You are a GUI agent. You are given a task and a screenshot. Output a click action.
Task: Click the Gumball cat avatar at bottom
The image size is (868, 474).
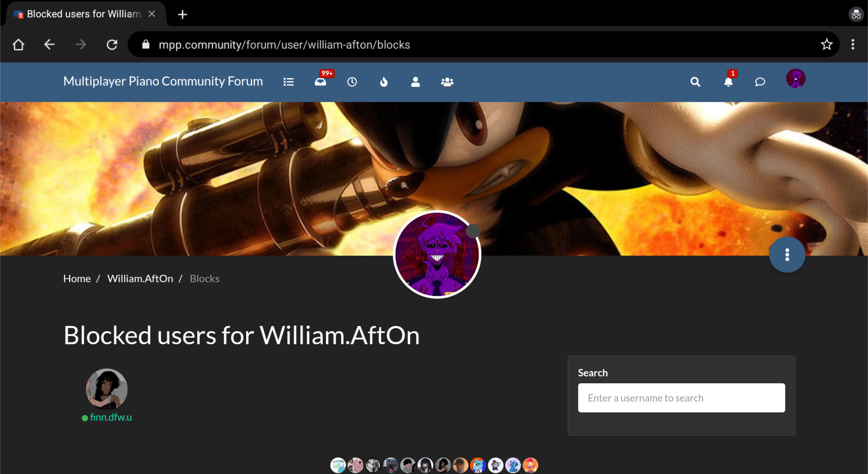coord(478,465)
